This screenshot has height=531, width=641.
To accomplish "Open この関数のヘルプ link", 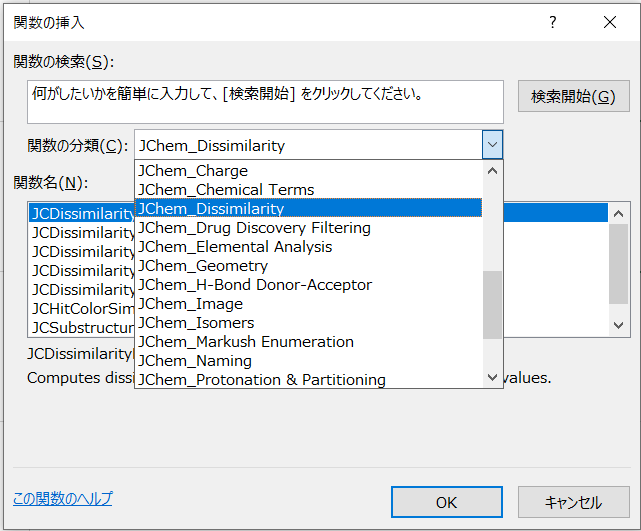I will [x=63, y=498].
